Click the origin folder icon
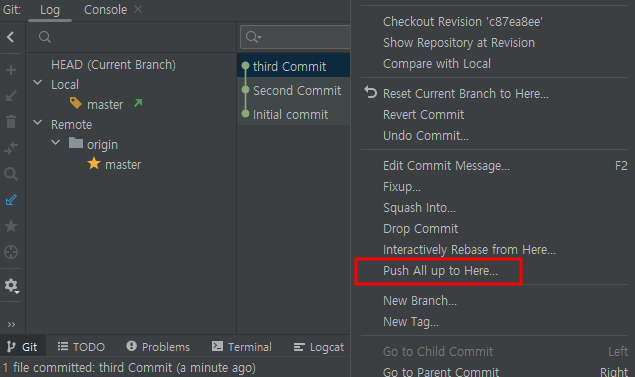This screenshot has height=377, width=635. [76, 143]
